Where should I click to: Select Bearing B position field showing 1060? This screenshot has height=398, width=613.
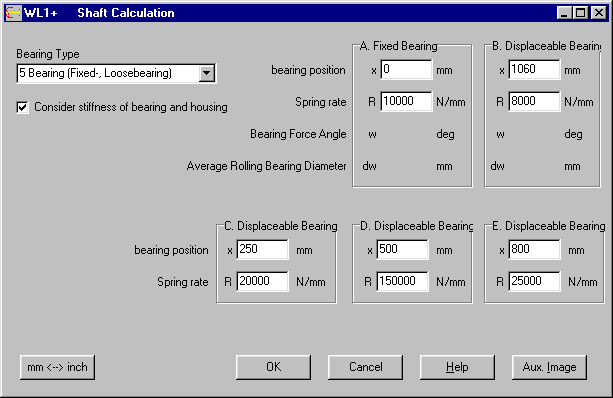pyautogui.click(x=534, y=70)
